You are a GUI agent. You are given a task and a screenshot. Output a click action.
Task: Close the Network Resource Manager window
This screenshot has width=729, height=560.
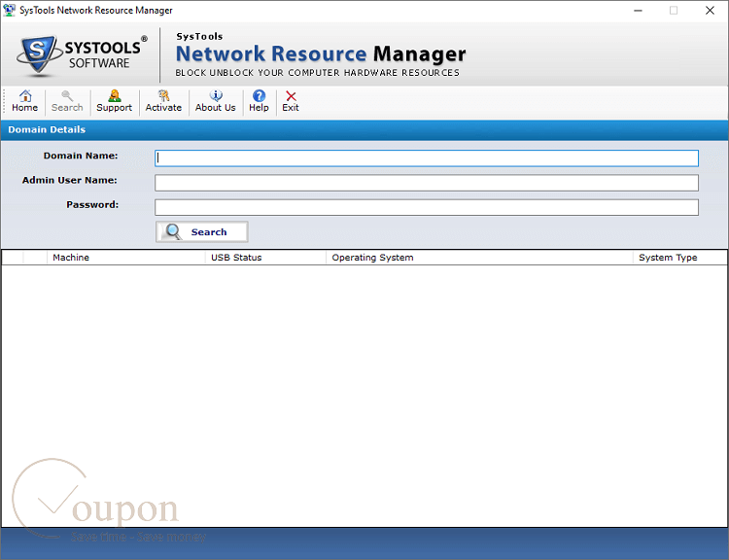tap(710, 11)
